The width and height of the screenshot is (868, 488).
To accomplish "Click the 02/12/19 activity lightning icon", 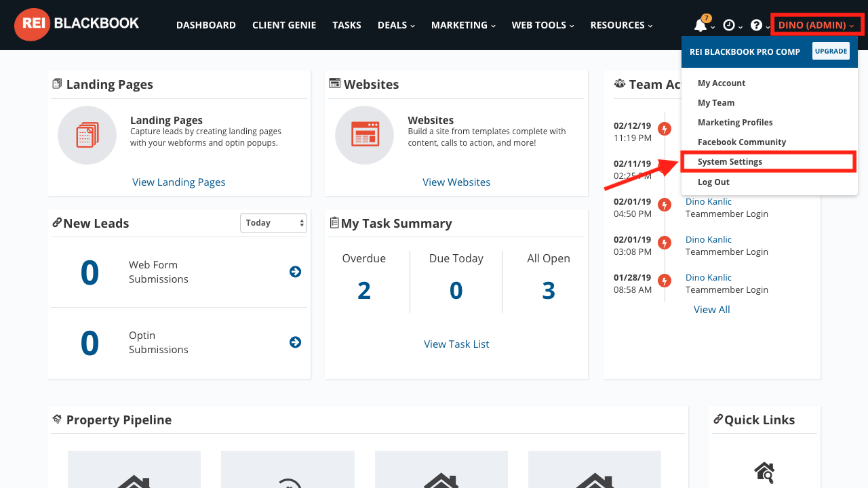I will 665,129.
